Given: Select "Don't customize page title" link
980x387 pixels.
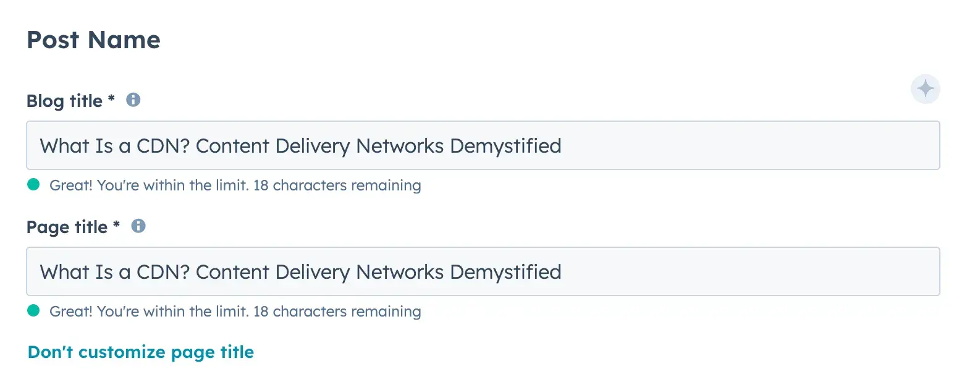Looking at the screenshot, I should (141, 352).
